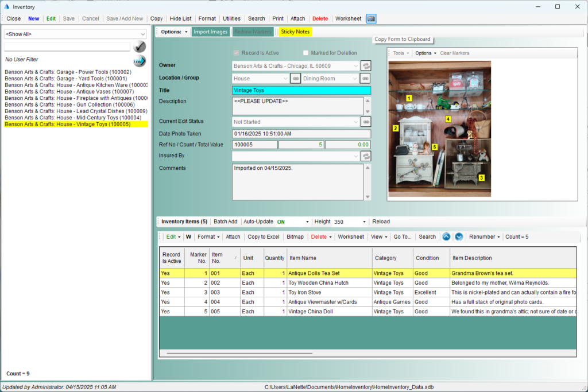Click link icon next to House location
Image resolution: width=588 pixels, height=392 pixels.
pyautogui.click(x=296, y=78)
